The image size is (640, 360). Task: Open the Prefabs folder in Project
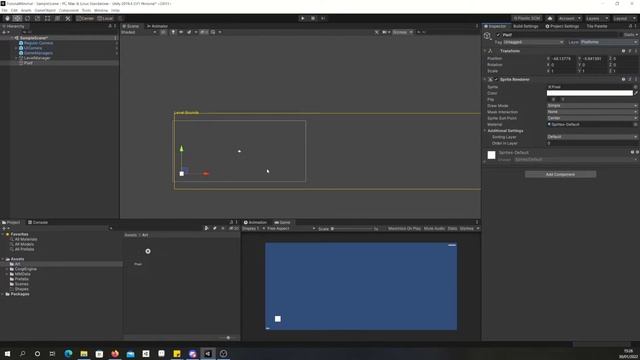21,279
